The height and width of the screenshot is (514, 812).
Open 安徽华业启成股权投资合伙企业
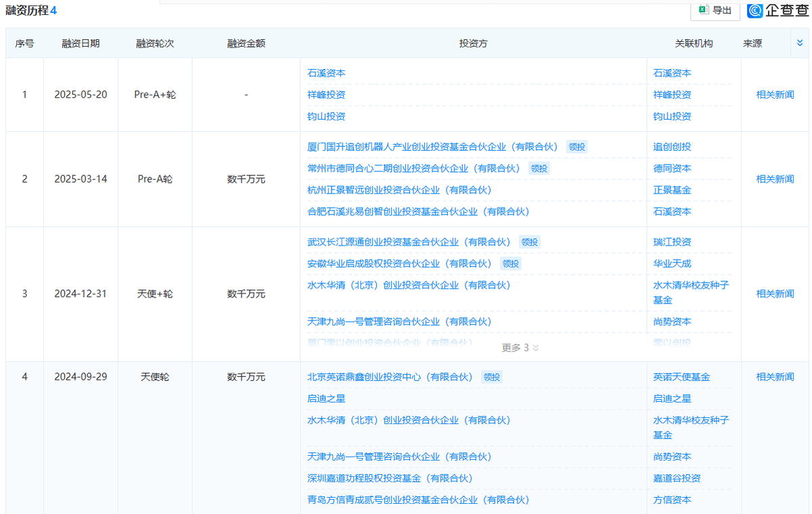pyautogui.click(x=400, y=263)
